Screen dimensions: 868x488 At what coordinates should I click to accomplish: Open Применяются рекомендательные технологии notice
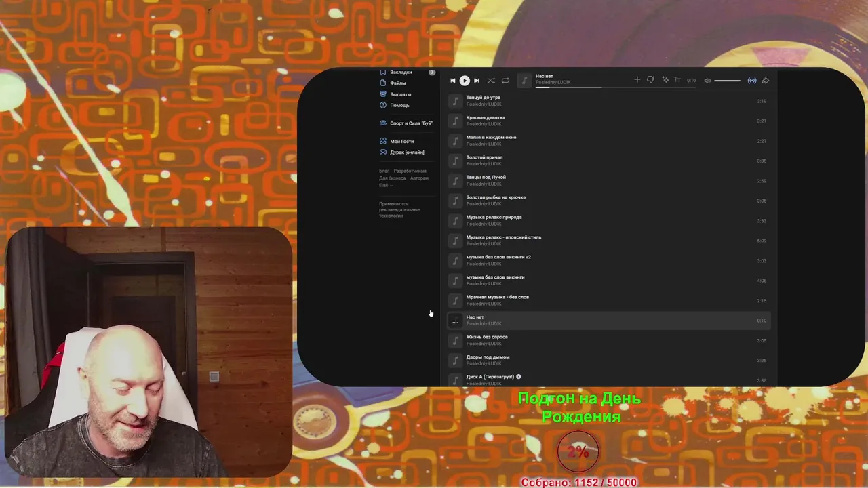pyautogui.click(x=399, y=209)
